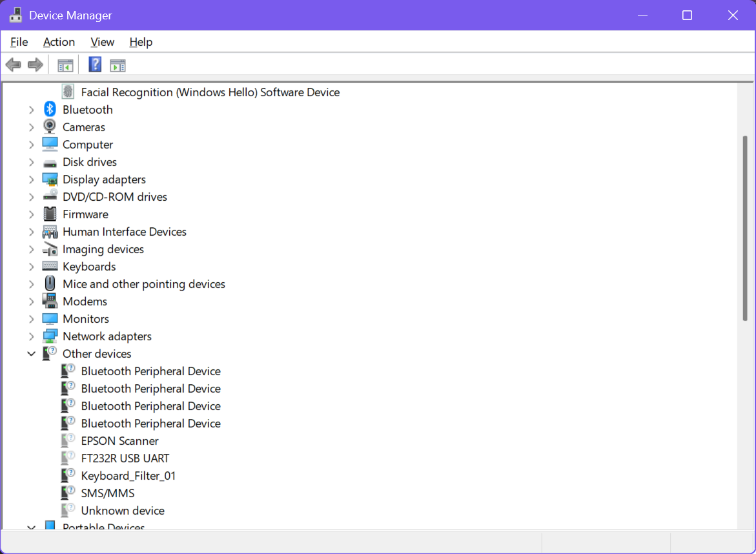Click the Device Manager title bar icon
The height and width of the screenshot is (554, 756).
point(16,15)
